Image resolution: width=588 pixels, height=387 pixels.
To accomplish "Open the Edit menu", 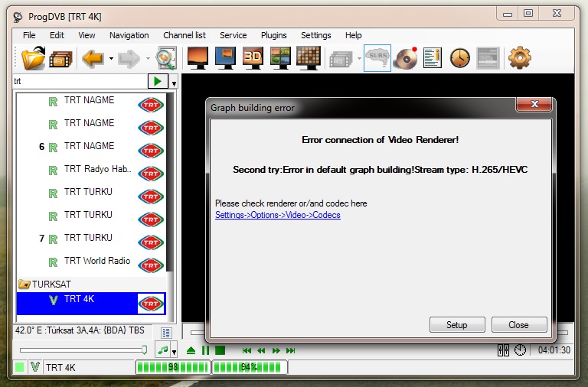I will (x=57, y=35).
